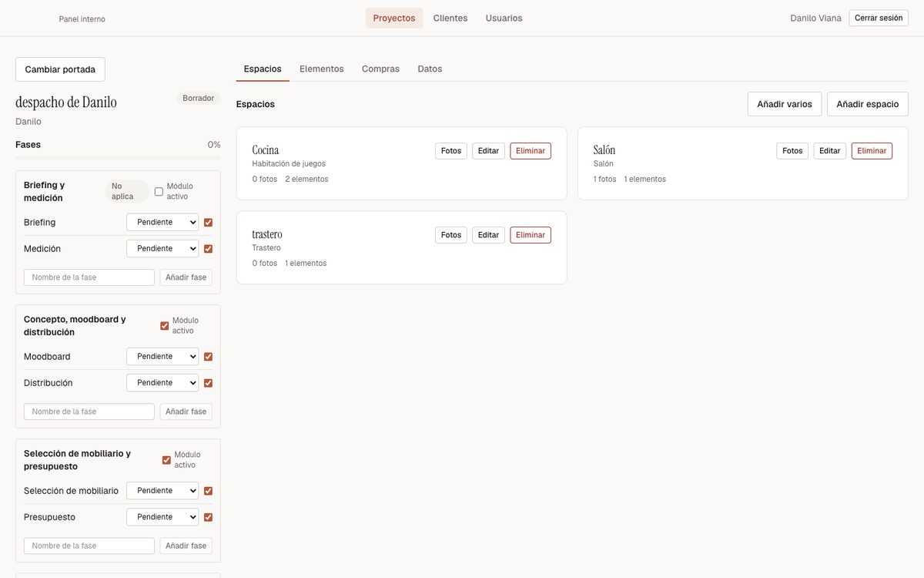Enable Módulo activo for Briefing y medición
Screen dimensions: 924x578
coord(159,191)
